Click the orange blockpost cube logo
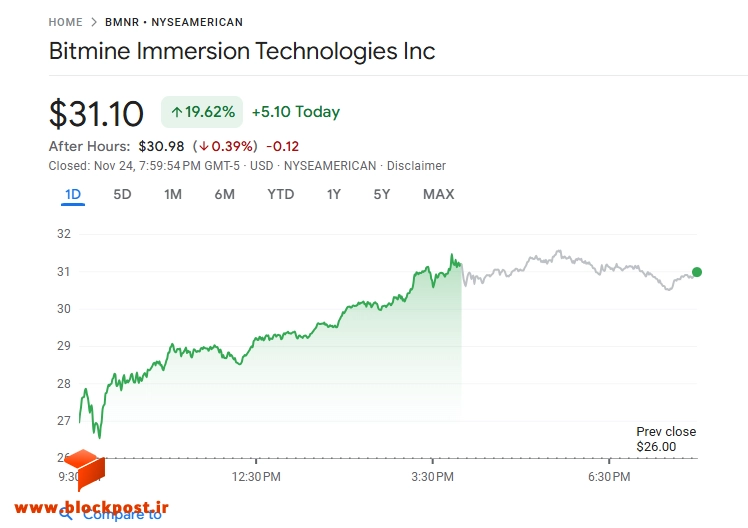The width and height of the screenshot is (748, 528). pos(84,469)
